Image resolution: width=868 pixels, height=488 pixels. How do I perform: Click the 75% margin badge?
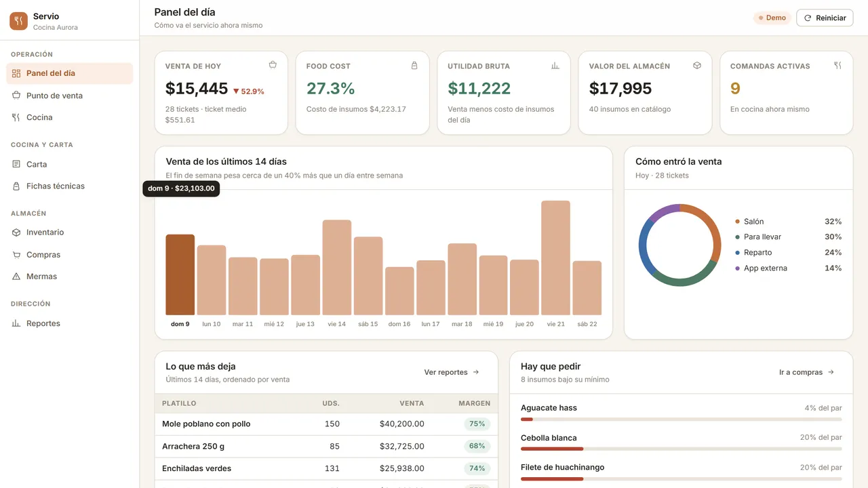(x=477, y=424)
